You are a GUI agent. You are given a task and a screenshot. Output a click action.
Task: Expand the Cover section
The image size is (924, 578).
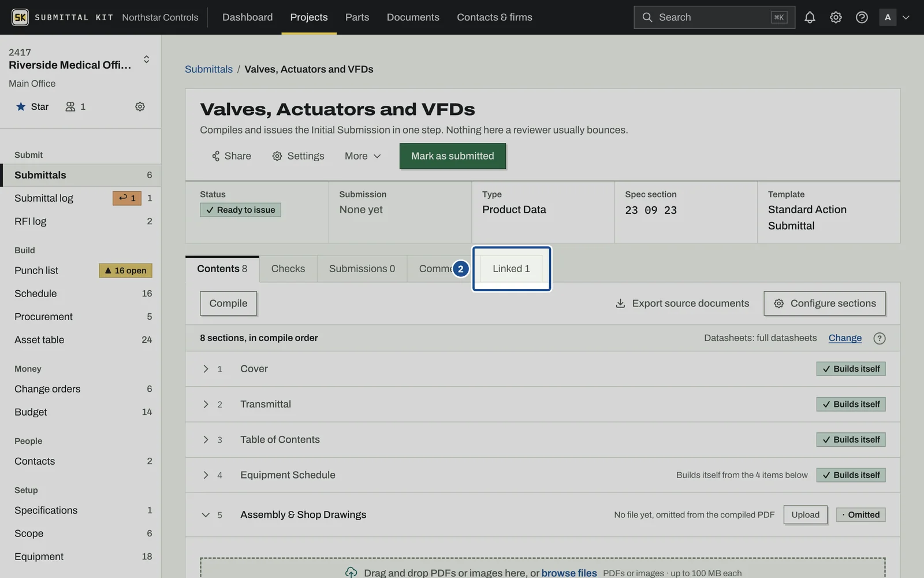(206, 369)
